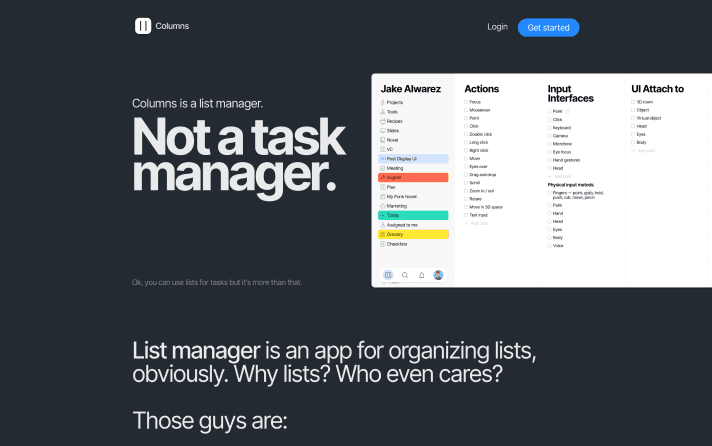The height and width of the screenshot is (446, 712).
Task: Tick the Voice card checkbox
Action: pyautogui.click(x=549, y=246)
